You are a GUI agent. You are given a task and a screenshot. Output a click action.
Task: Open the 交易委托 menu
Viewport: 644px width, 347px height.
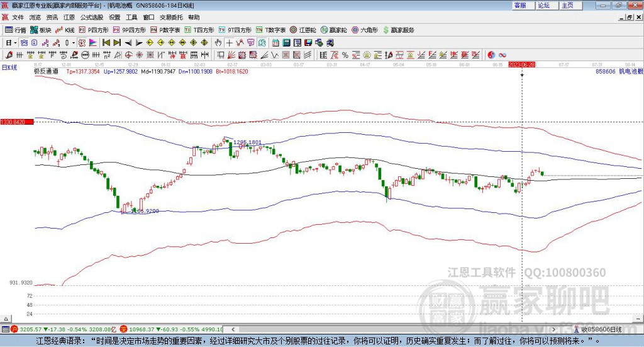click(x=171, y=17)
